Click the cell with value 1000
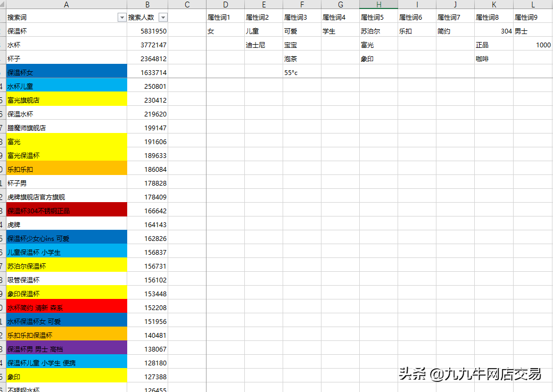The height and width of the screenshot is (392, 553). 533,45
